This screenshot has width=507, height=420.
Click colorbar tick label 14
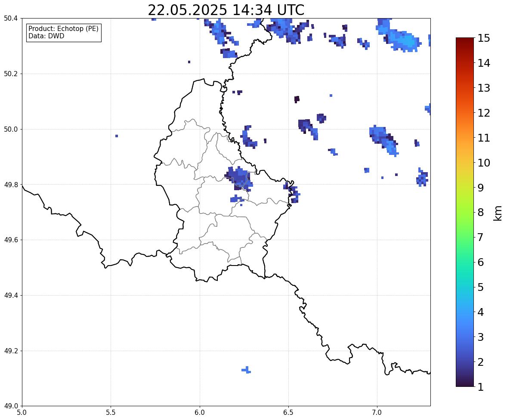pos(484,63)
